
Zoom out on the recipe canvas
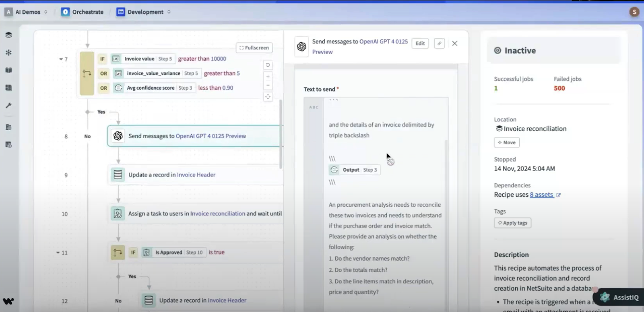pos(268,85)
